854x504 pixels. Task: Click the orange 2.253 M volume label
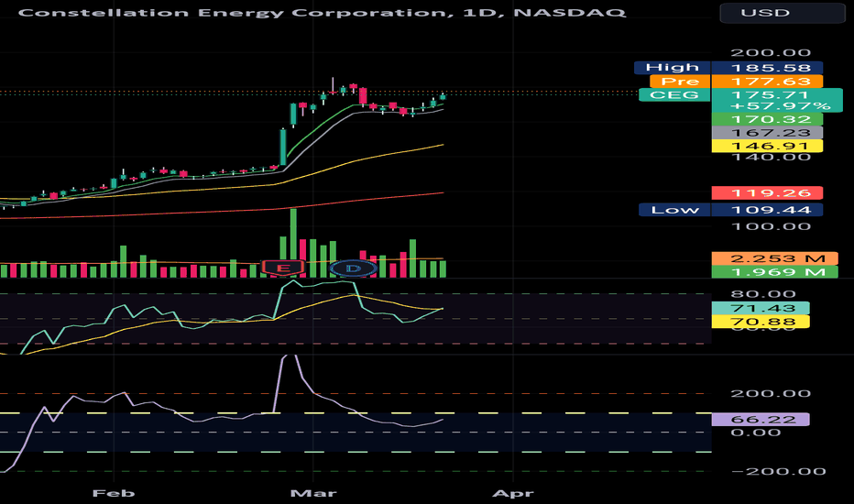[774, 258]
